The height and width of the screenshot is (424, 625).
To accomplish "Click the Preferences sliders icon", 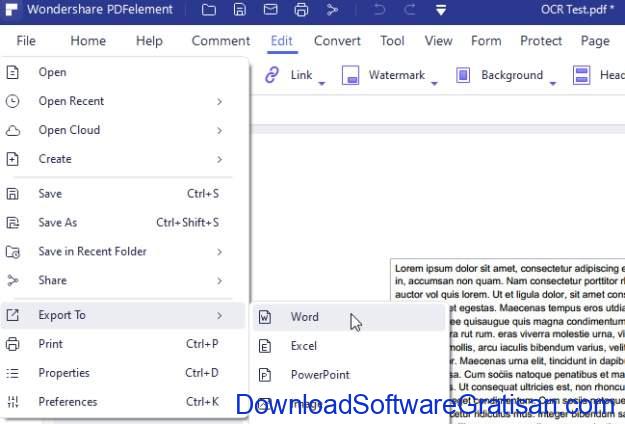I will (x=13, y=402).
